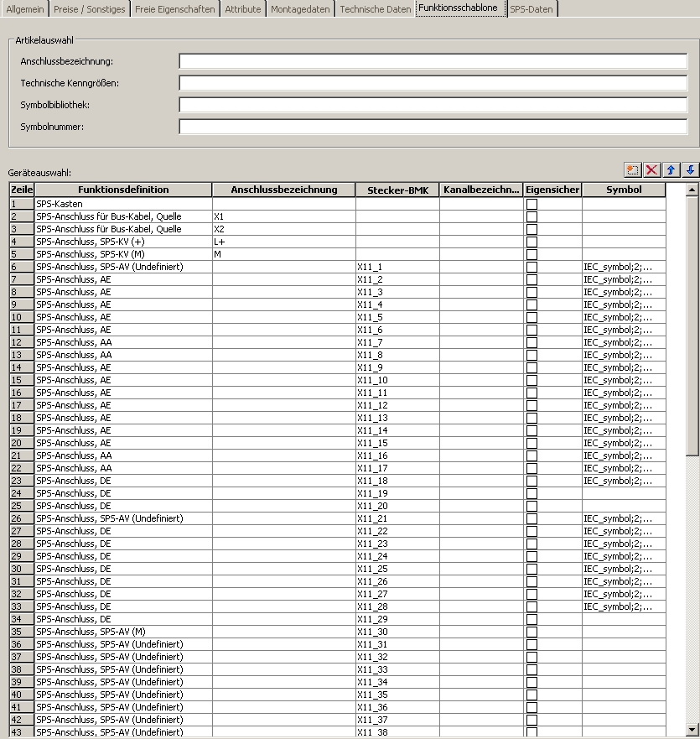The image size is (700, 739).
Task: Click the red X delete icon
Action: 651,170
